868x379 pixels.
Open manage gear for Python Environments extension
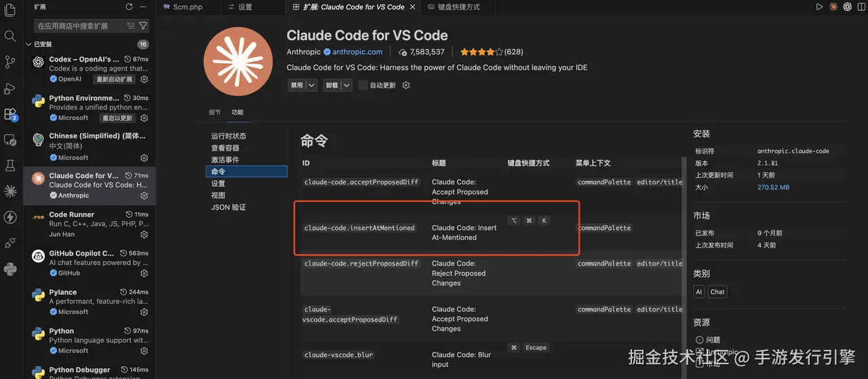coord(144,118)
